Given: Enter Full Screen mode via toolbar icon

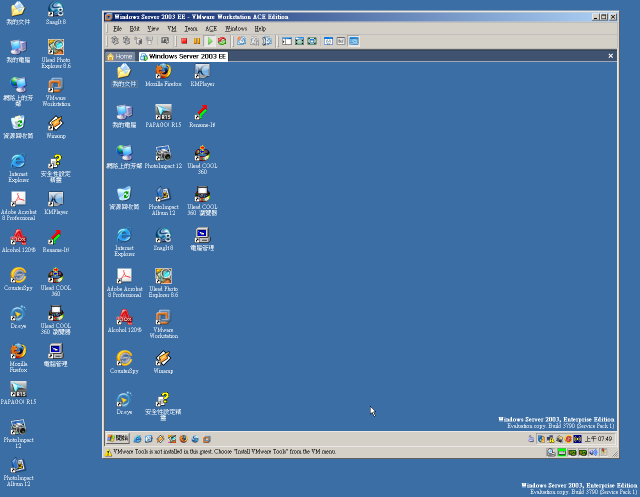Looking at the screenshot, I should click(x=312, y=41).
